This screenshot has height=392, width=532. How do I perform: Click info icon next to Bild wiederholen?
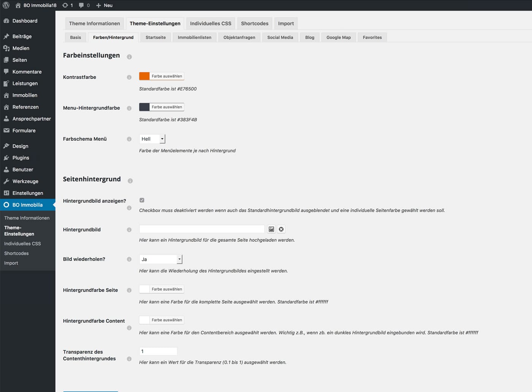129,259
